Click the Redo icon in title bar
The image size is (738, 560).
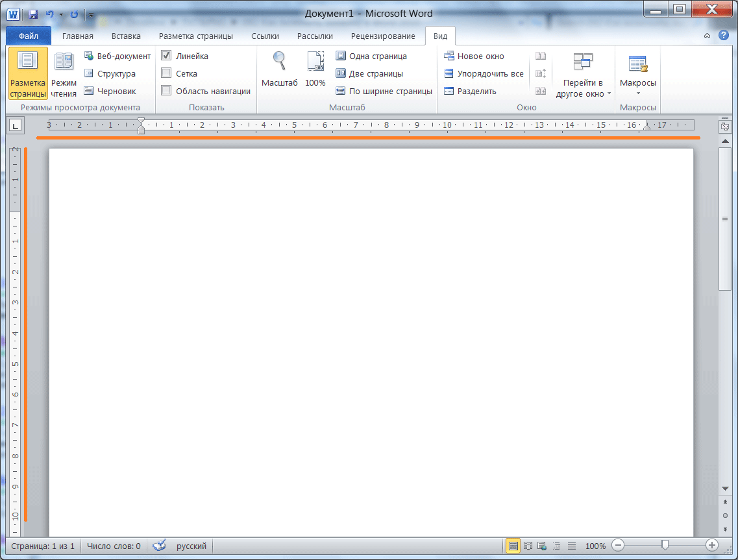click(74, 14)
